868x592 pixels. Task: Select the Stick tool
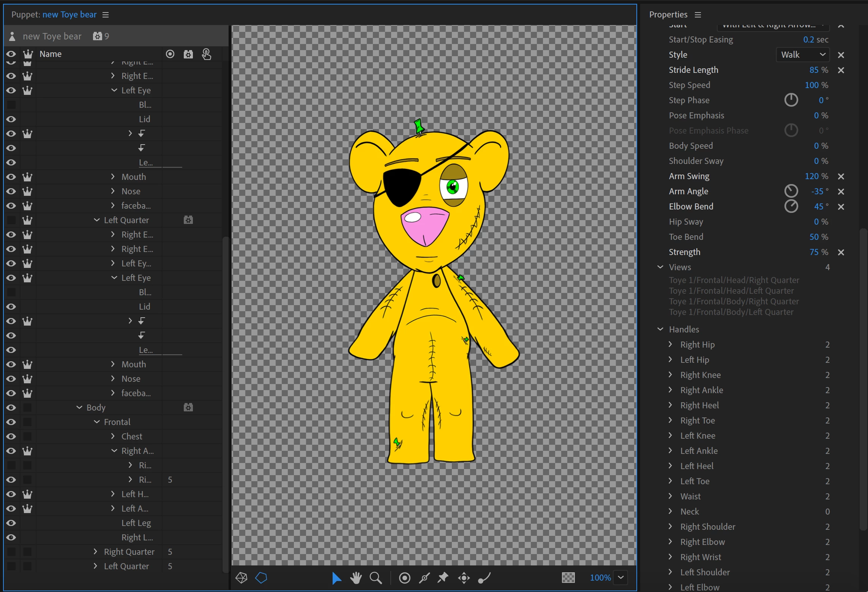(424, 578)
